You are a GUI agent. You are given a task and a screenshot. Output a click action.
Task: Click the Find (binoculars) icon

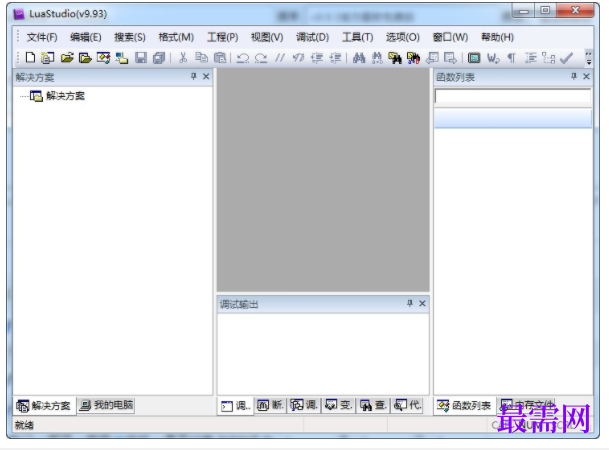click(x=358, y=58)
